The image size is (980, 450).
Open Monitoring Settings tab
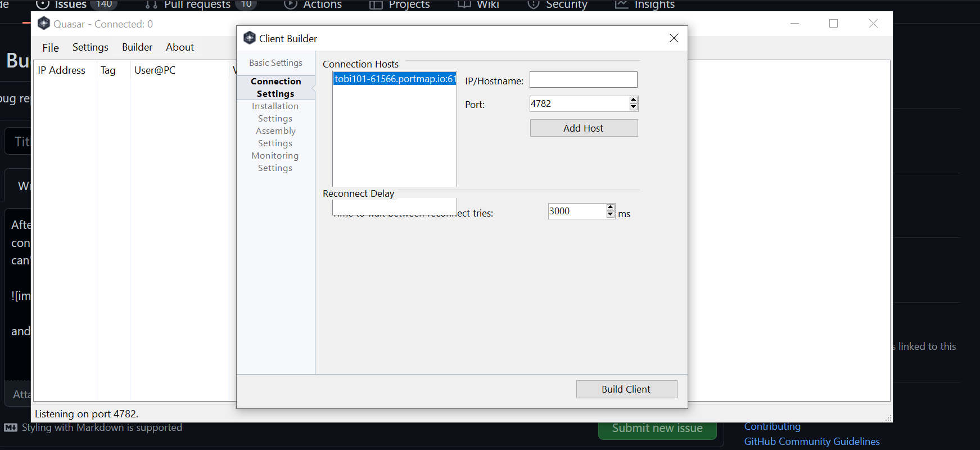point(276,161)
